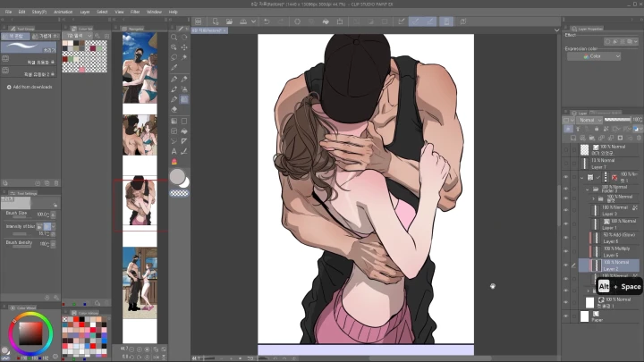The height and width of the screenshot is (362, 644).
Task: Click the frame border tool icon
Action: 174,131
